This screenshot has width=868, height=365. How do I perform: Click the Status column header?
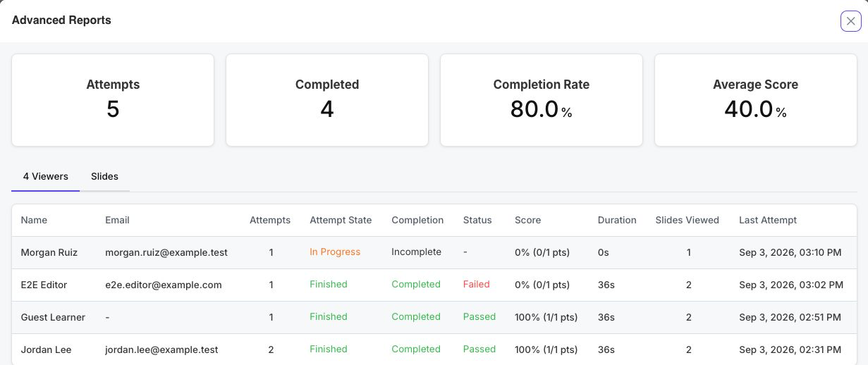(x=477, y=220)
